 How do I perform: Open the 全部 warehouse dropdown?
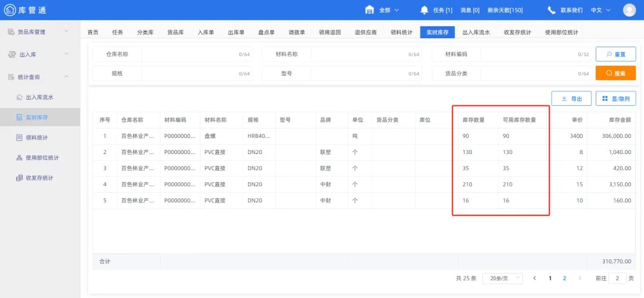[x=389, y=10]
